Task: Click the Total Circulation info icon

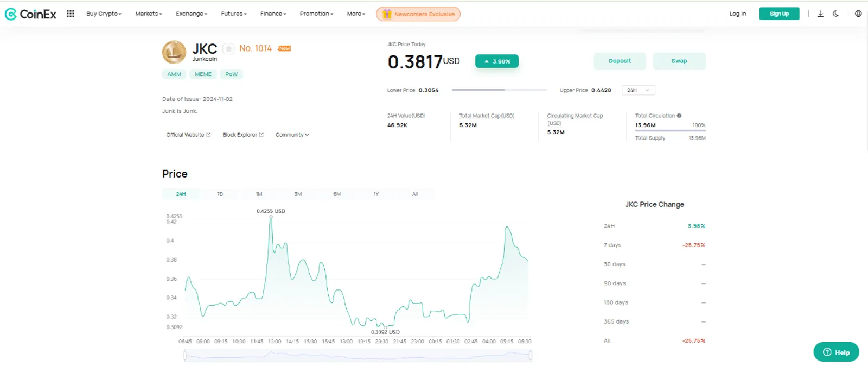Action: [679, 116]
